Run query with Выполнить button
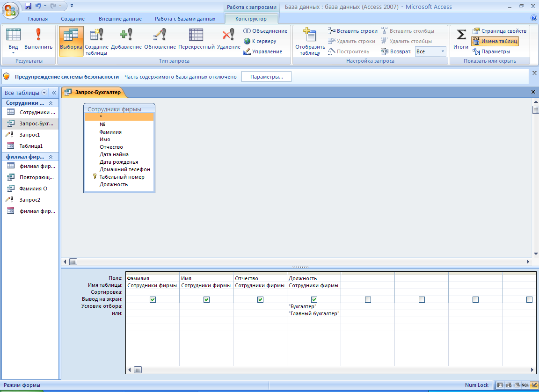This screenshot has width=539, height=392. (38, 40)
